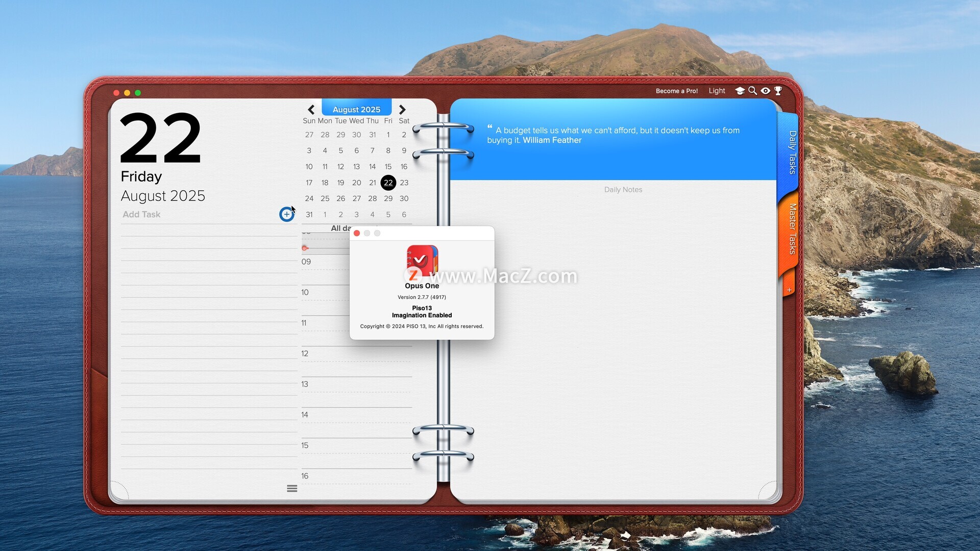
Task: Close the About Opus One window
Action: [357, 233]
